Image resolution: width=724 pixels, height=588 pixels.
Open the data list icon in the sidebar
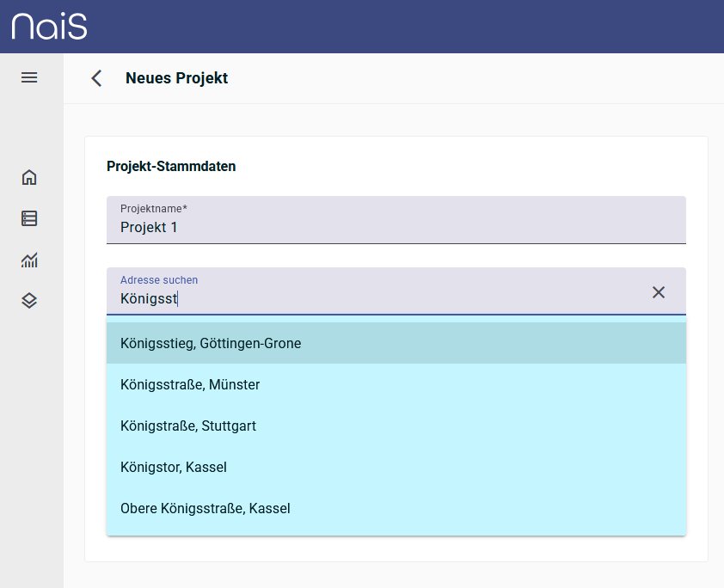pyautogui.click(x=29, y=218)
